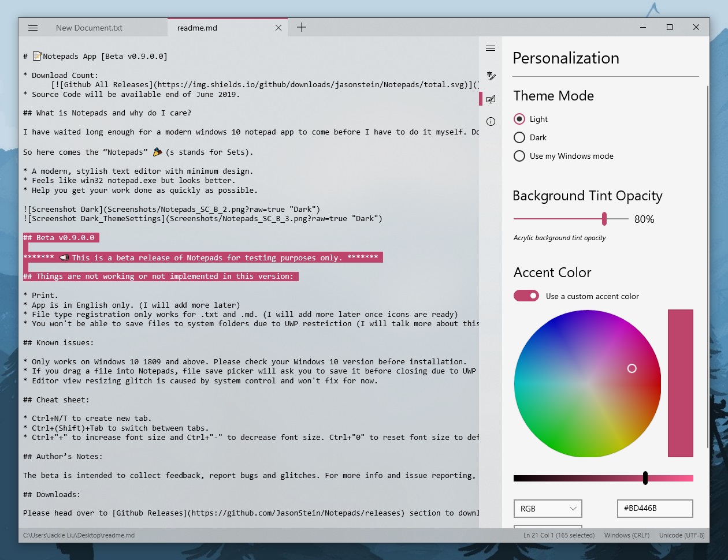Open the RGB color model dropdown

pyautogui.click(x=548, y=509)
